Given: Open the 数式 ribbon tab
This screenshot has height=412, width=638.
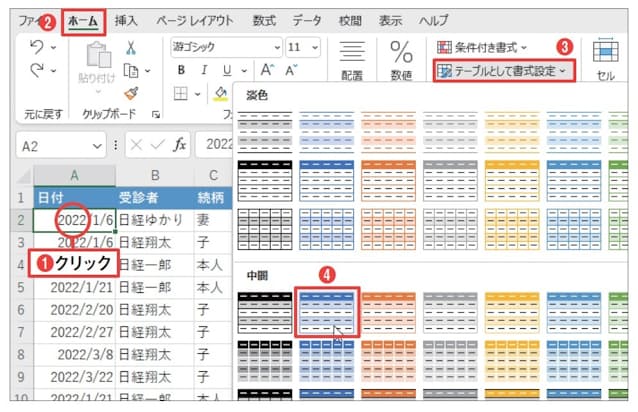Looking at the screenshot, I should coord(264,20).
